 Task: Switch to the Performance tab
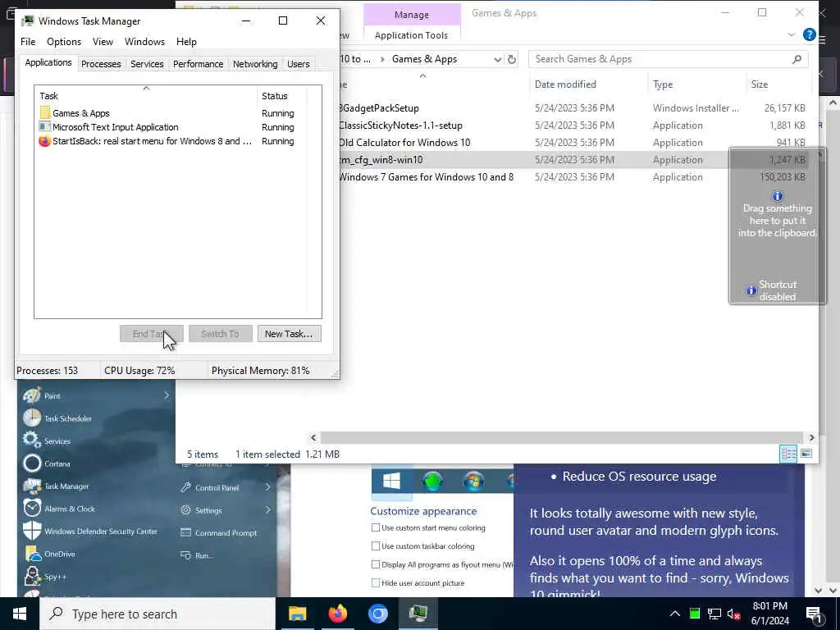[x=198, y=64]
